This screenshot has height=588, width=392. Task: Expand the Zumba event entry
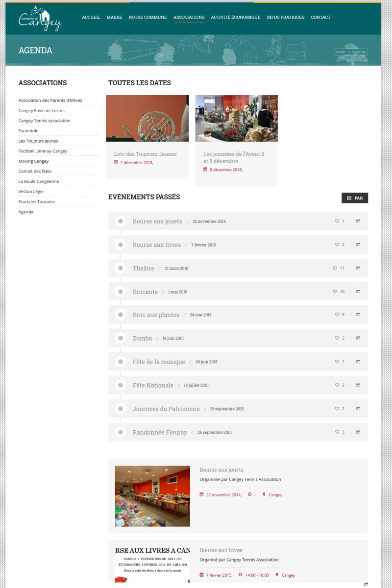click(x=238, y=338)
